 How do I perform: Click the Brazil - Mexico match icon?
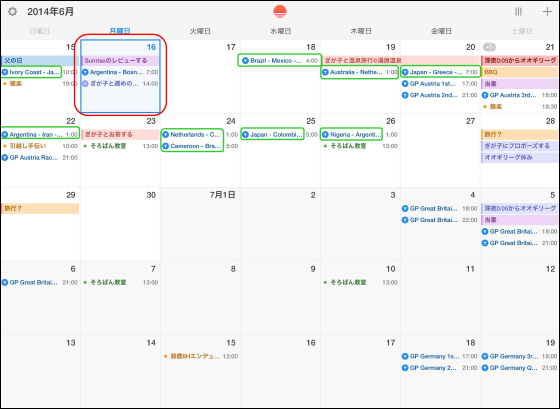coord(245,61)
